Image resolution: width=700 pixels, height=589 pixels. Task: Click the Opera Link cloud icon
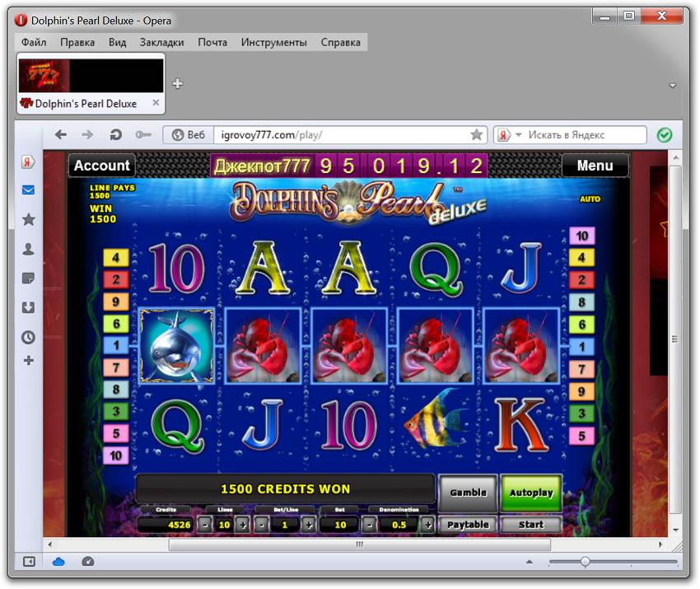[x=58, y=562]
